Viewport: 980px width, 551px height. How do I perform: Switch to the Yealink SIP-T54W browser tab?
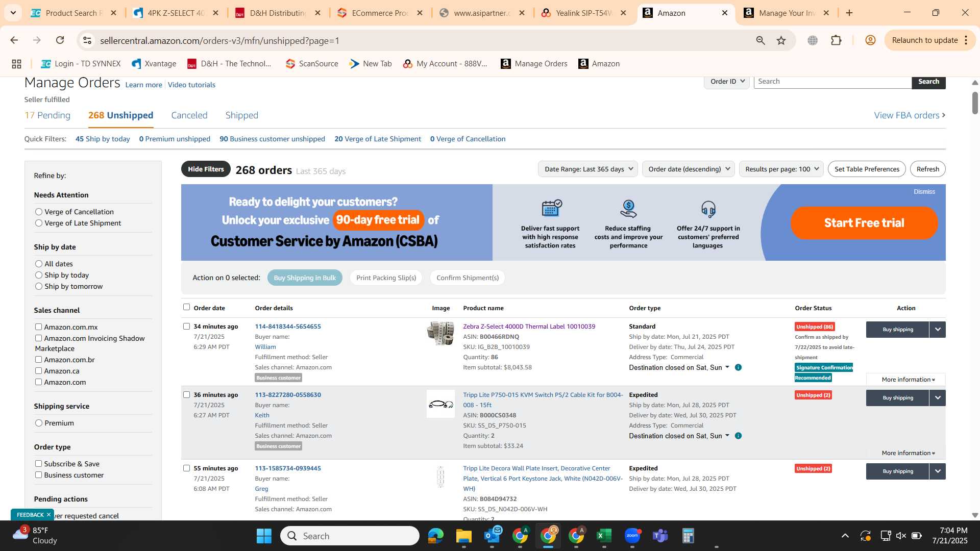click(584, 13)
